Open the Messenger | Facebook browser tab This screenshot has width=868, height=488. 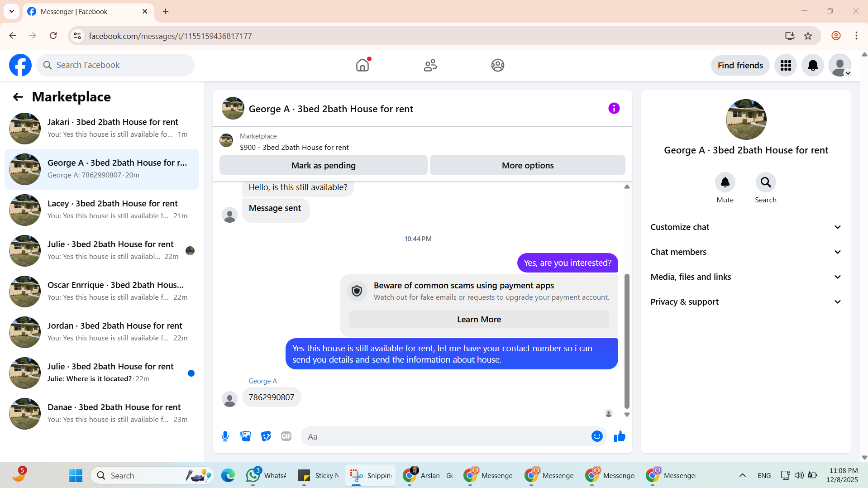tap(88, 11)
